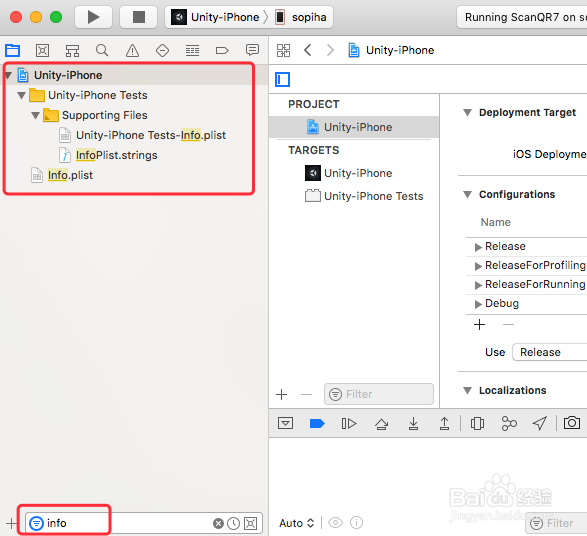Click the filter options icon before info
Screen dimensions: 587x536
tap(36, 523)
